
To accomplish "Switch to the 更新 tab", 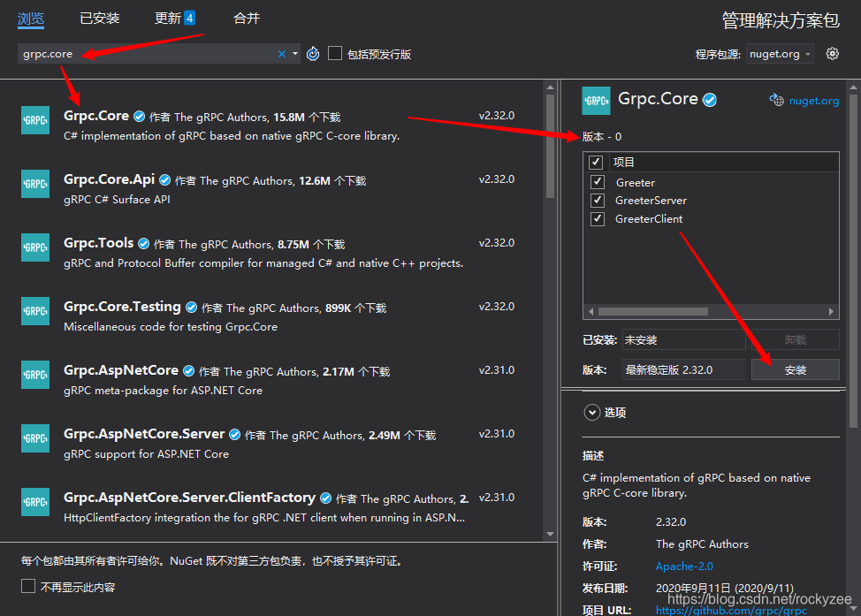I will pyautogui.click(x=167, y=19).
